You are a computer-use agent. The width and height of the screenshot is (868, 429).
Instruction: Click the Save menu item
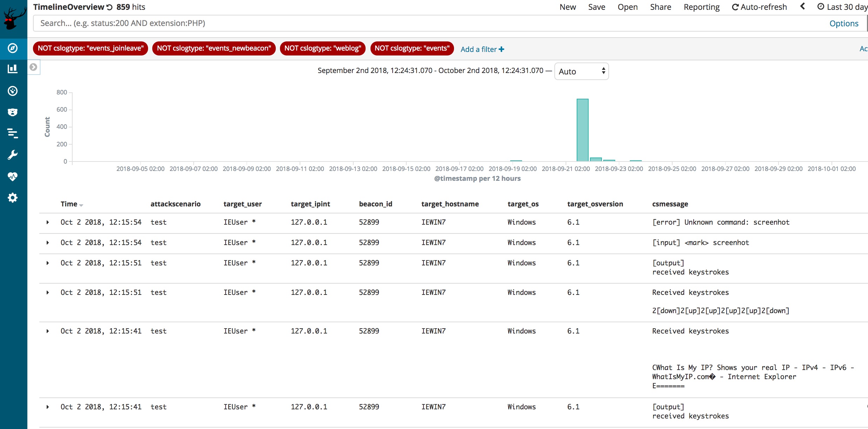tap(596, 7)
